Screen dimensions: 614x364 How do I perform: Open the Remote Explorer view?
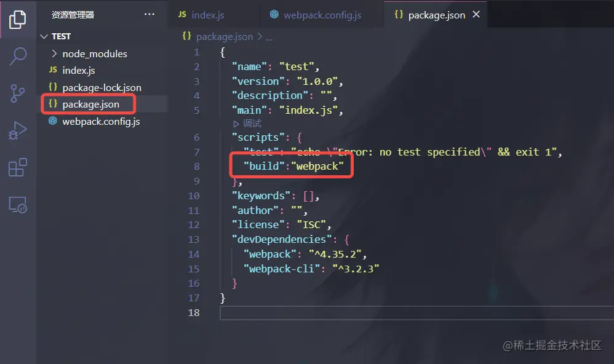[x=18, y=205]
